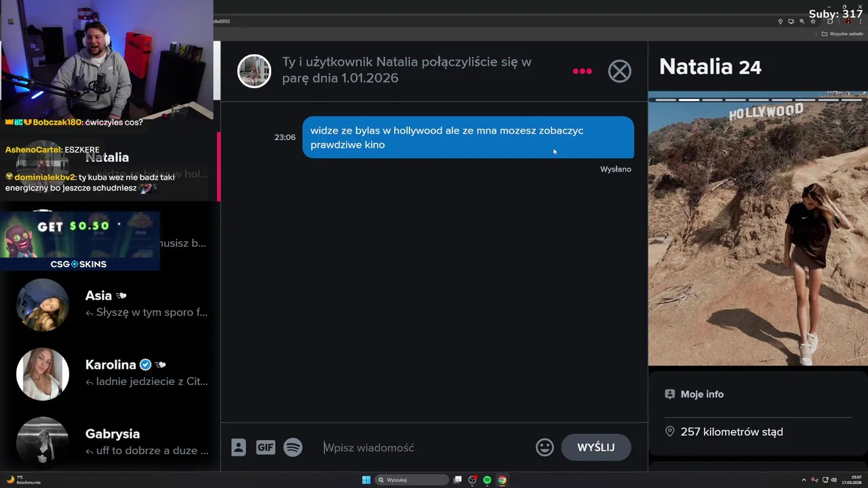Open the Gabrysia conversation
Image resolution: width=868 pixels, height=488 pixels.
click(x=111, y=442)
